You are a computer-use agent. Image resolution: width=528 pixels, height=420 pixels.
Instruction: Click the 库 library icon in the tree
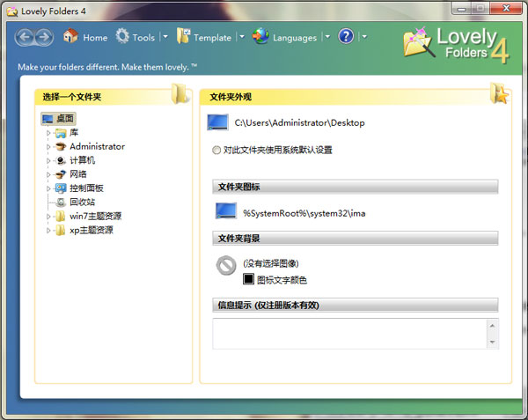[61, 133]
